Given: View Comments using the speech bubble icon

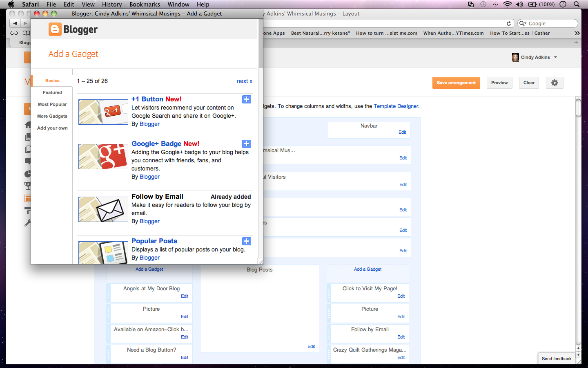Looking at the screenshot, I should click(28, 161).
